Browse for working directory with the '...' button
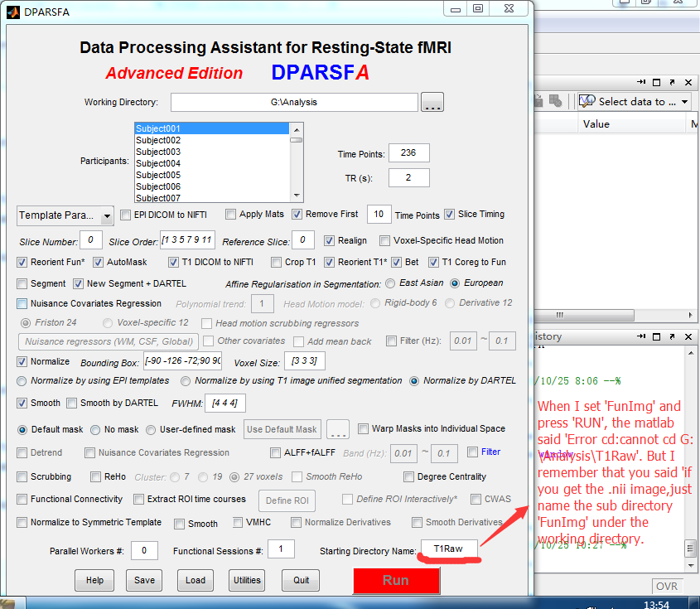 pos(432,102)
